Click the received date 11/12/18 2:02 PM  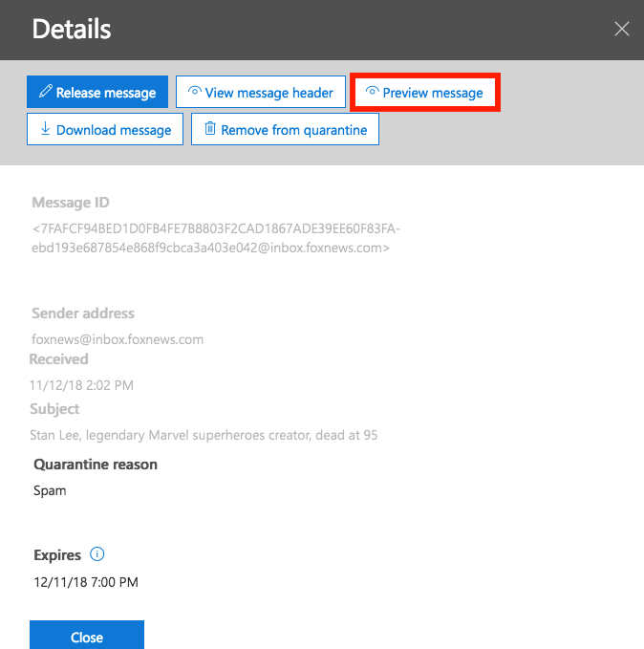click(x=81, y=385)
